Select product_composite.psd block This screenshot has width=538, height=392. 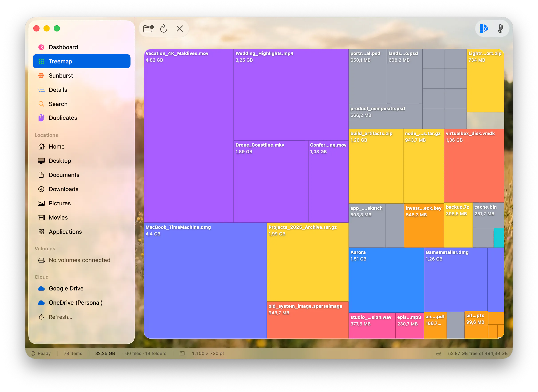click(x=386, y=116)
